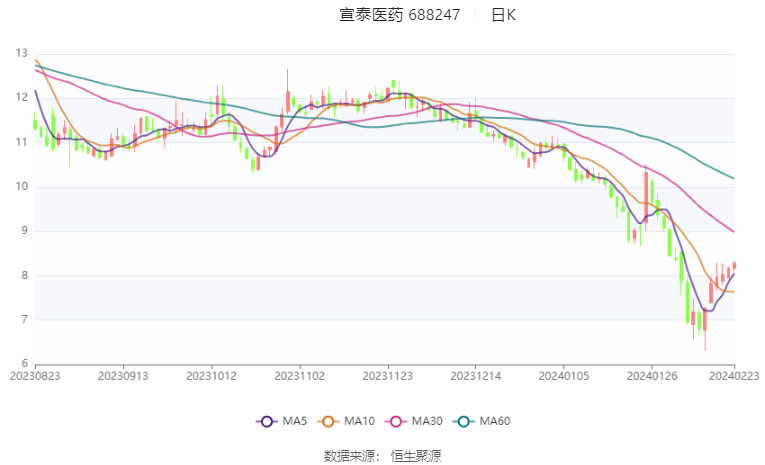Toggle the MA60 legend series
The height and width of the screenshot is (465, 765).
tap(482, 421)
